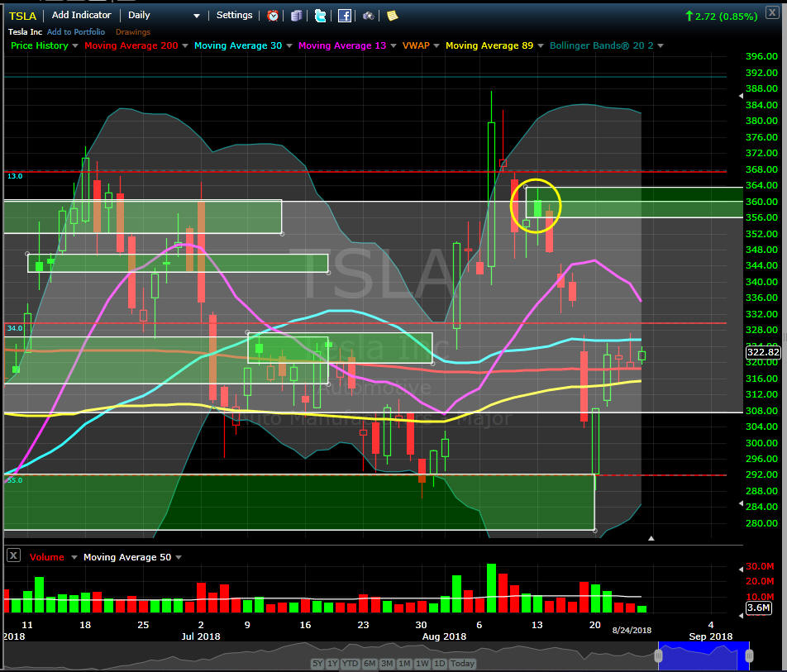Close the Volume panel with X icon
This screenshot has height=672, width=787.
pos(13,556)
